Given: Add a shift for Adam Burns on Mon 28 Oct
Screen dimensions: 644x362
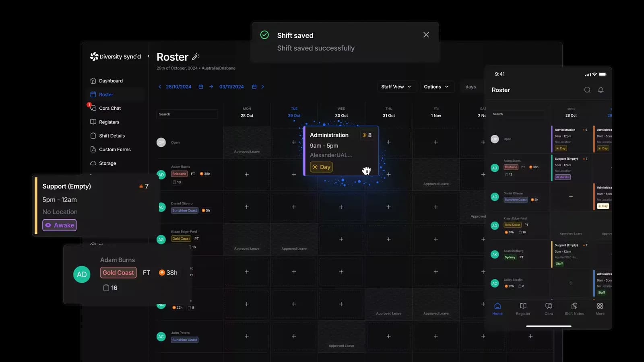Looking at the screenshot, I should (247, 174).
